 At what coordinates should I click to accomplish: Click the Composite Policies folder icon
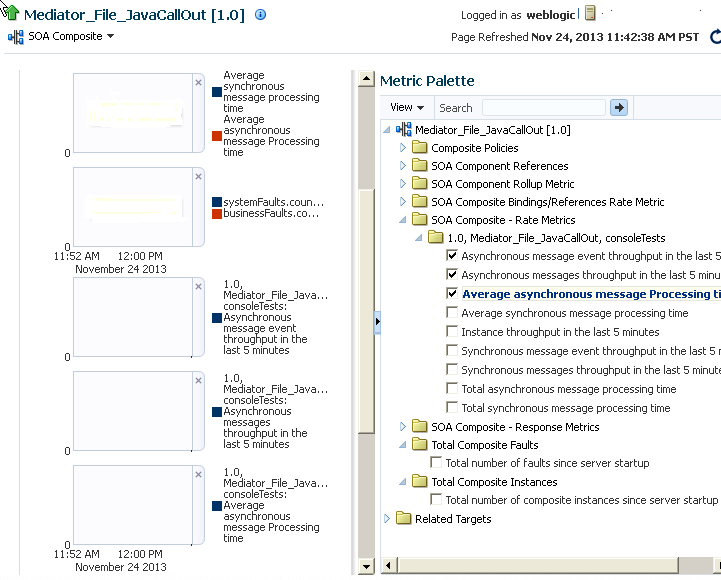[418, 148]
